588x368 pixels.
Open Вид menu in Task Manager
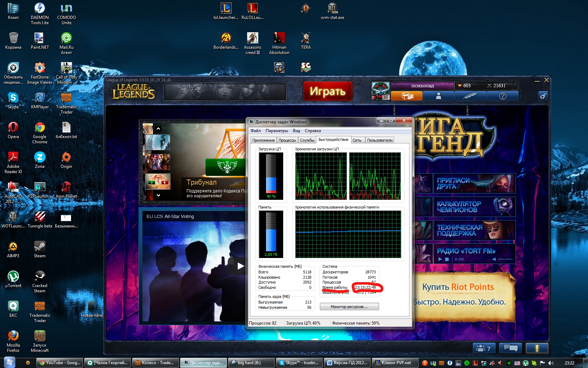[296, 131]
